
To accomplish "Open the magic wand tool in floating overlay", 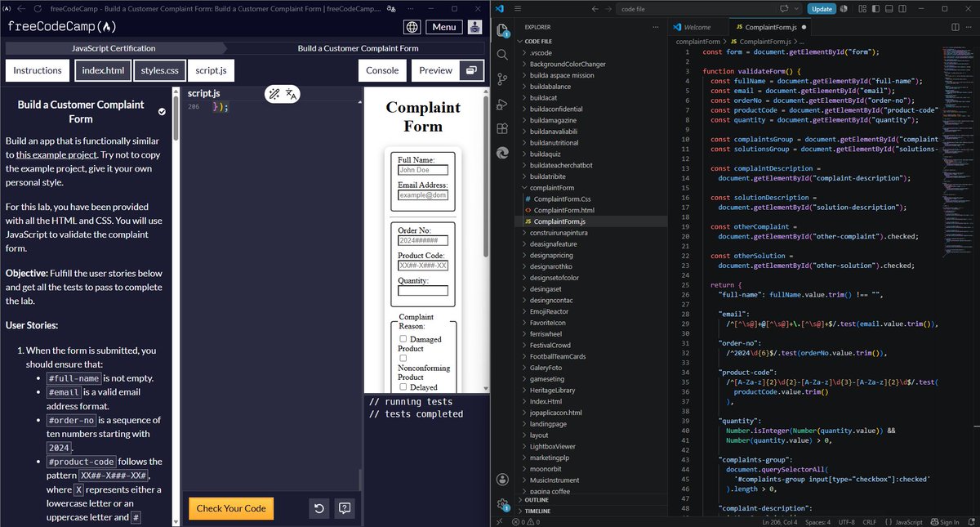I will (274, 95).
